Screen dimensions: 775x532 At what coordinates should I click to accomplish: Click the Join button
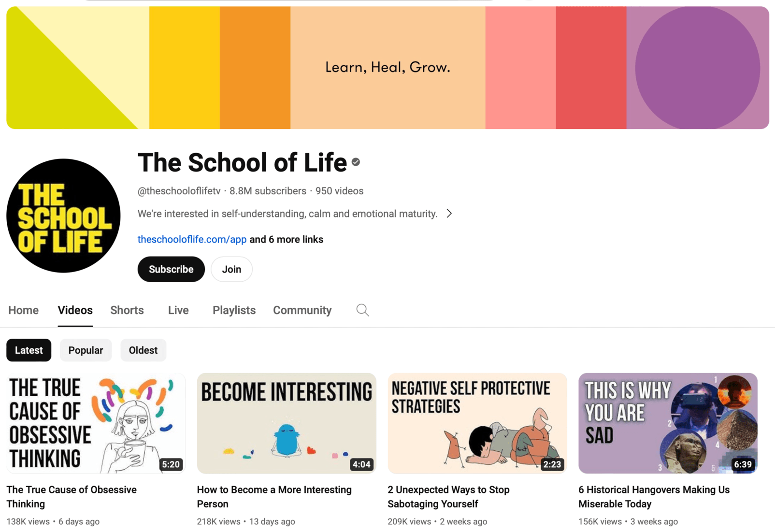click(231, 269)
